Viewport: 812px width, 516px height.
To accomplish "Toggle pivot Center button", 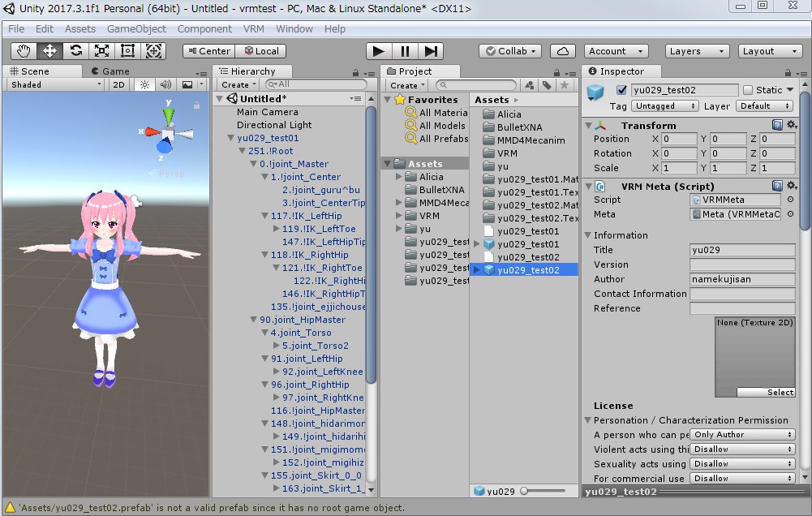I will tap(209, 51).
